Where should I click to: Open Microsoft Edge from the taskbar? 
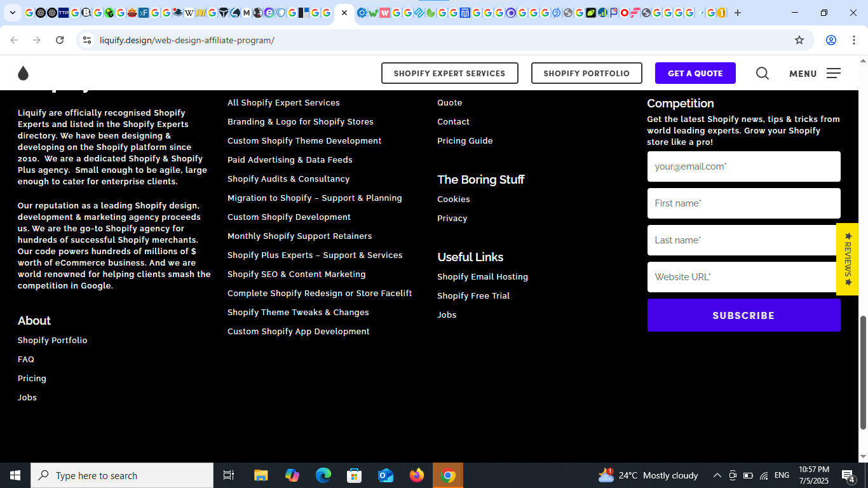click(x=323, y=475)
